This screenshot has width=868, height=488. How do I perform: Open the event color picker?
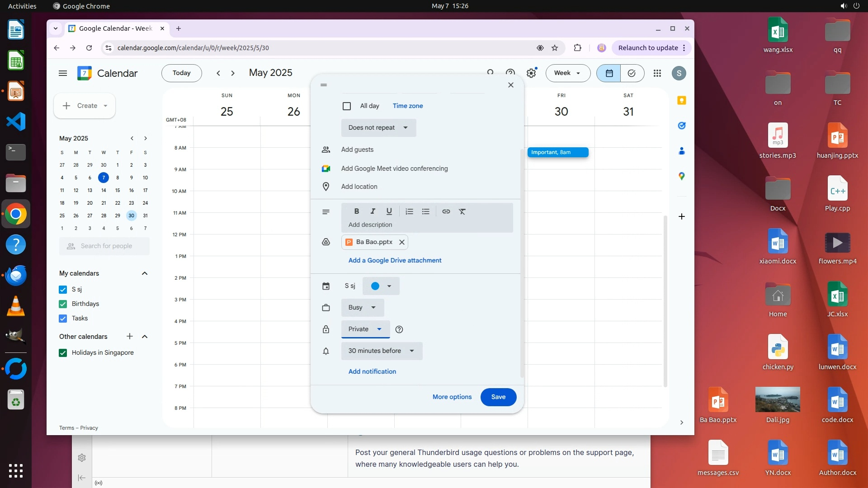[381, 286]
